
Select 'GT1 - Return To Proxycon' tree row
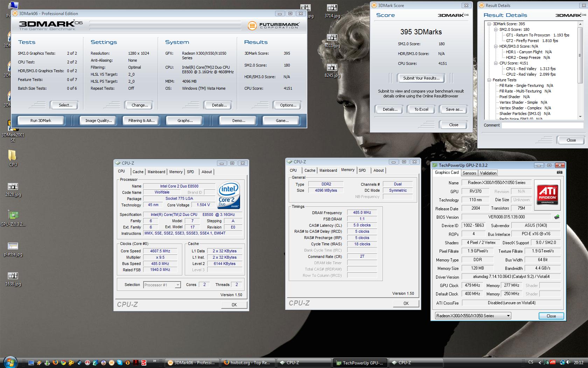538,35
